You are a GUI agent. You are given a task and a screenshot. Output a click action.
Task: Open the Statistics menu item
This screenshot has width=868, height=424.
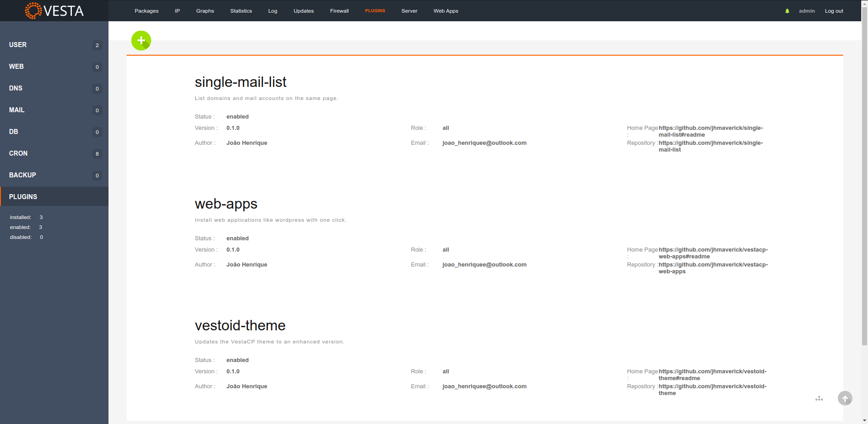tap(241, 11)
